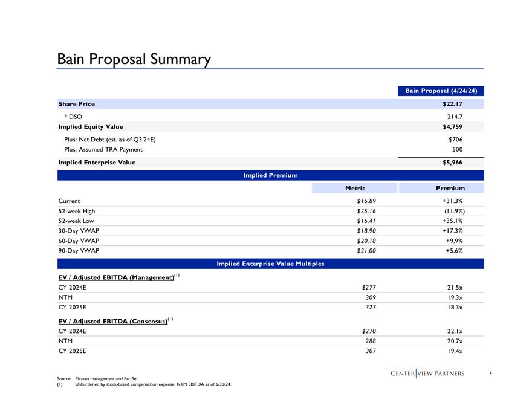The width and height of the screenshot is (532, 411).
Task: Click the $5,966 enterprise value figure
Action: (453, 163)
